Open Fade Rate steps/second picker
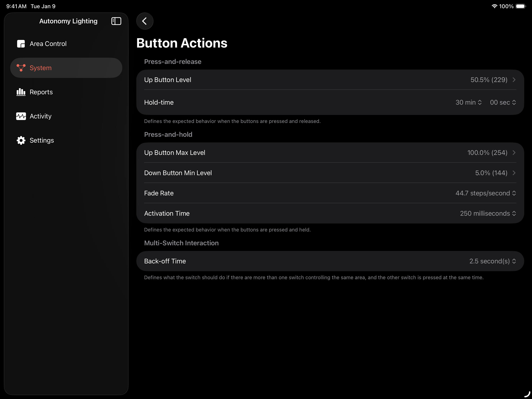This screenshot has width=532, height=399. [x=486, y=193]
